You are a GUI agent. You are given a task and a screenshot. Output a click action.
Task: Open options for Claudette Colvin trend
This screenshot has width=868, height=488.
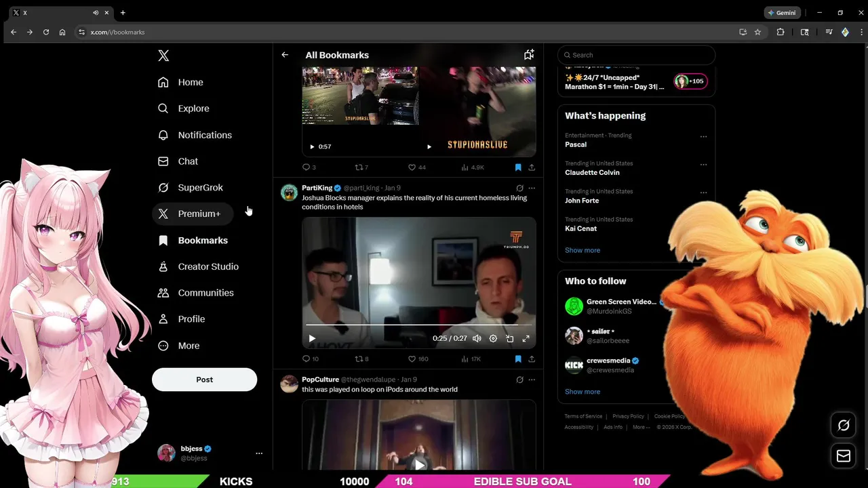(x=703, y=164)
